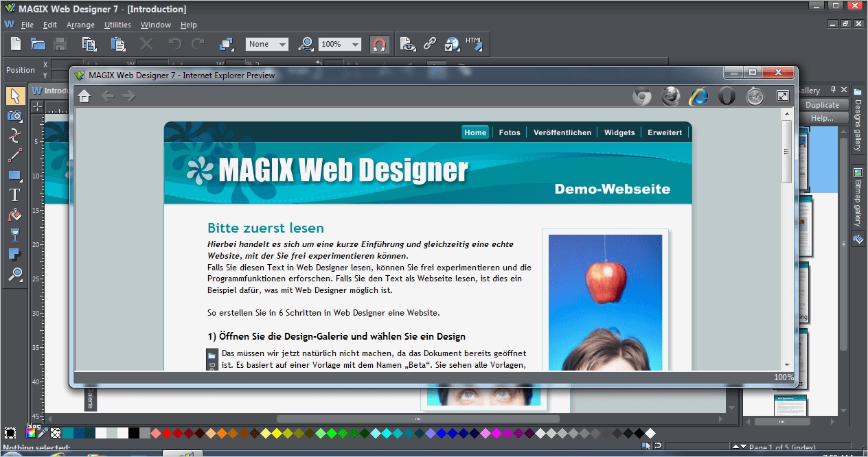Open the Designs gallery side tab
Image resolution: width=868 pixels, height=457 pixels.
(858, 121)
